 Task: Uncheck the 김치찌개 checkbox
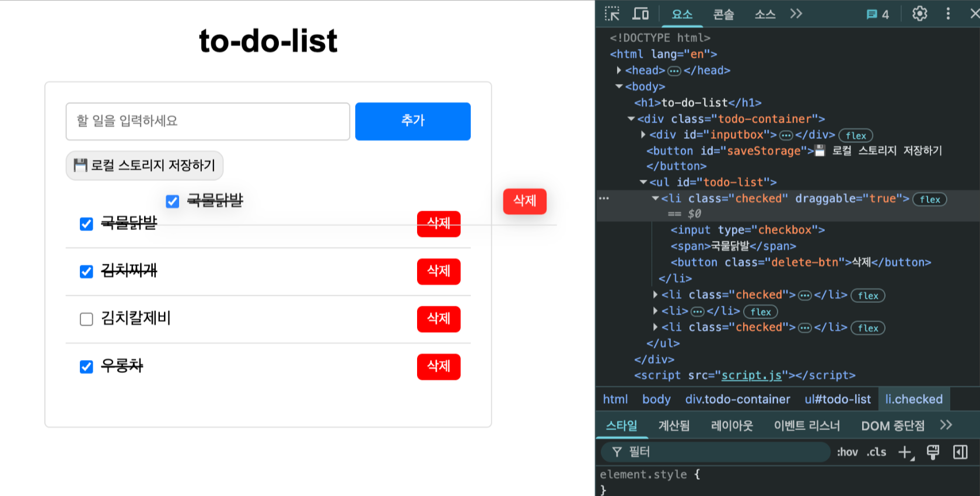click(x=86, y=272)
